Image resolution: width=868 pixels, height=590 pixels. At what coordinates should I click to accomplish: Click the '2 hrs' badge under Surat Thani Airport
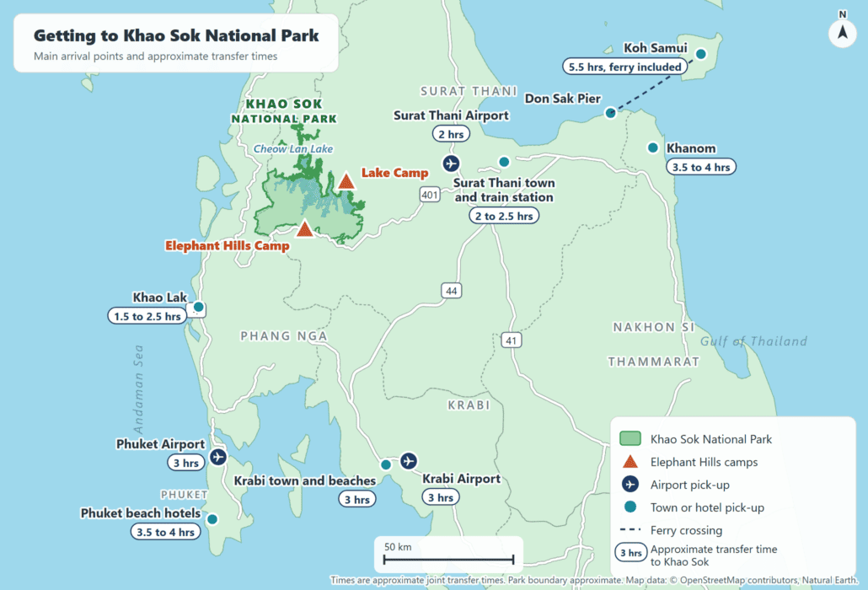click(x=451, y=134)
